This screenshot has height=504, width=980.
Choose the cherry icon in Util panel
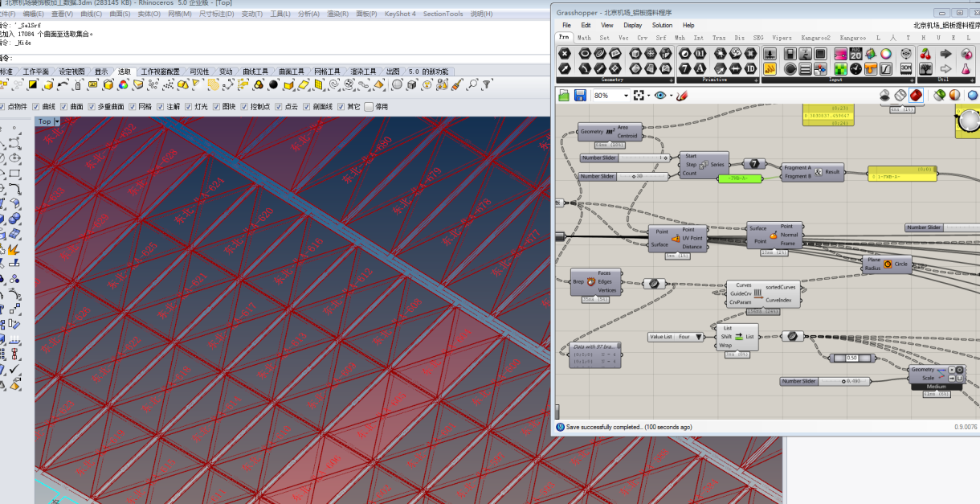tap(925, 54)
